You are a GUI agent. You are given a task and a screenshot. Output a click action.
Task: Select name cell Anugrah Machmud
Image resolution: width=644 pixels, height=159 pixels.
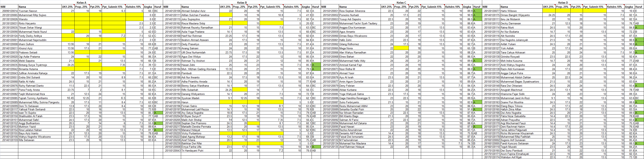pyautogui.click(x=521, y=90)
